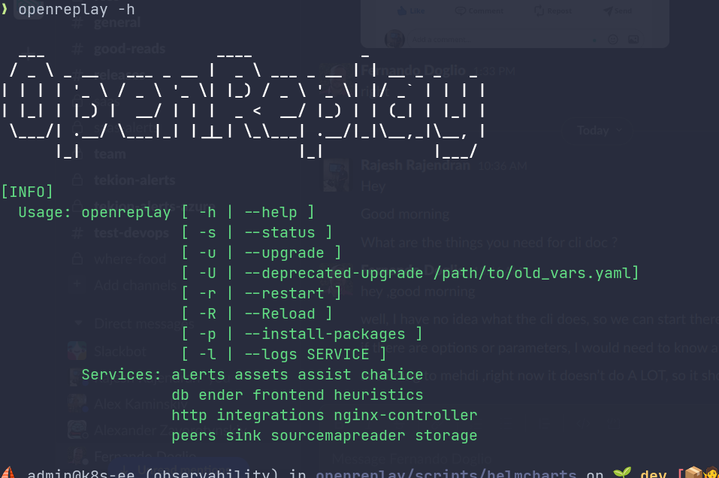Click Rajesh Rajendran's avatar in Slack chat

pyautogui.click(x=336, y=176)
